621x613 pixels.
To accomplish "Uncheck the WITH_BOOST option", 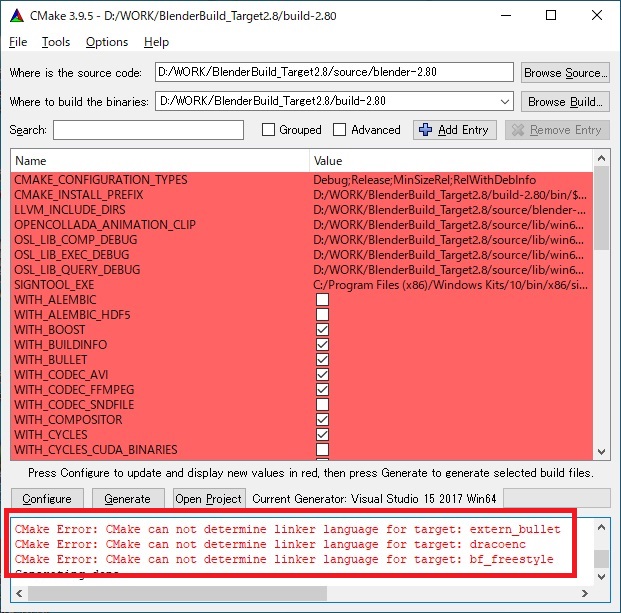I will (x=322, y=330).
